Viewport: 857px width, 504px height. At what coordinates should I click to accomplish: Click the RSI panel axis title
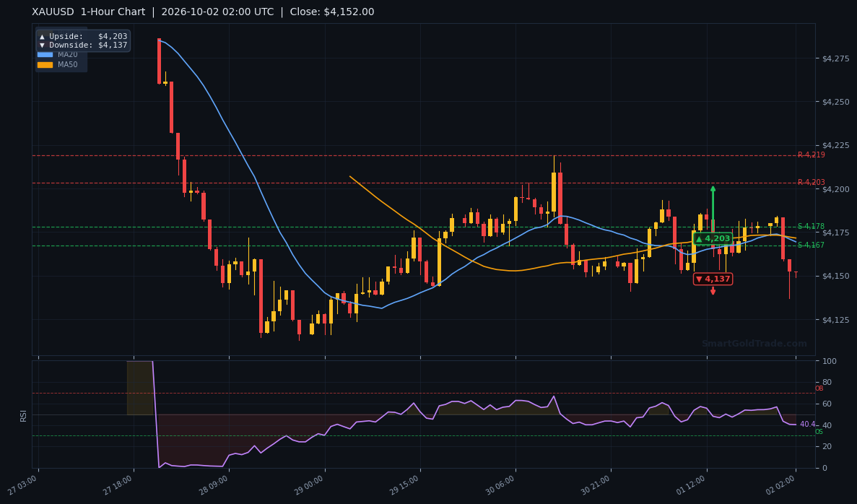tap(24, 415)
